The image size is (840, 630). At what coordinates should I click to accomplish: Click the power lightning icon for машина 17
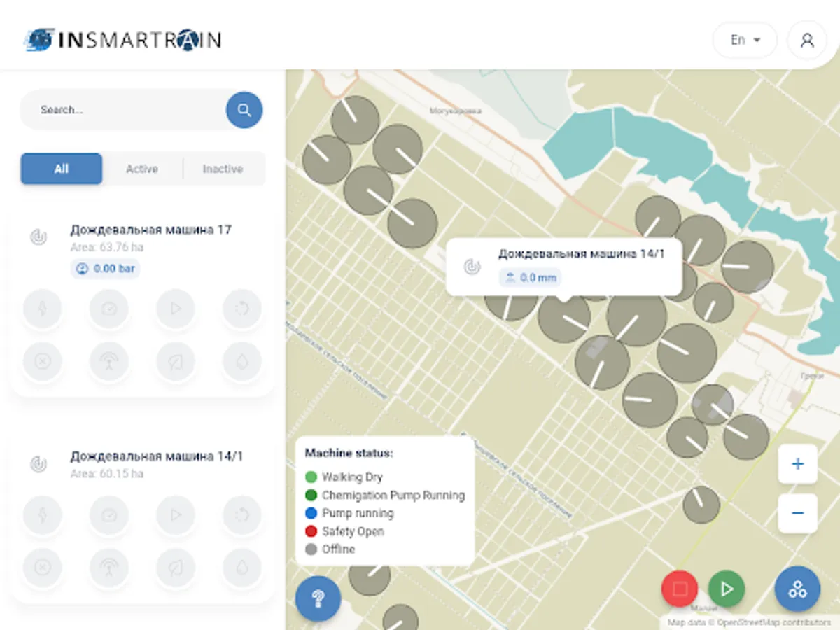coord(43,309)
